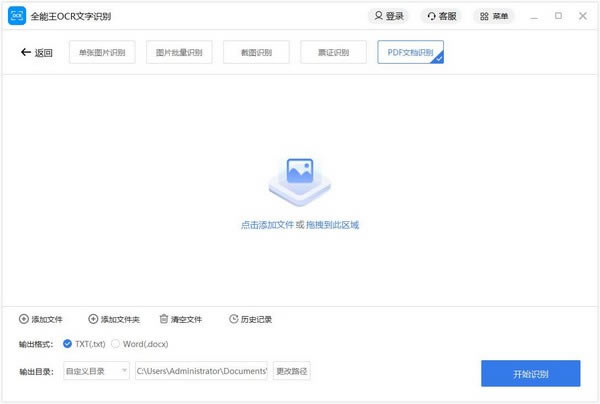Click the blue OCR app logo icon
Screen dimensions: 600x404
point(17,16)
